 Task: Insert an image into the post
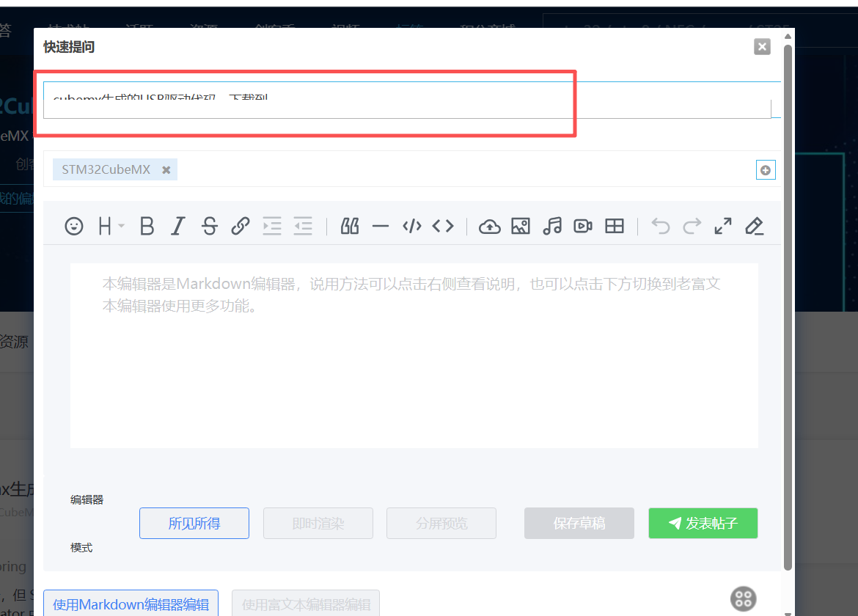pyautogui.click(x=521, y=226)
